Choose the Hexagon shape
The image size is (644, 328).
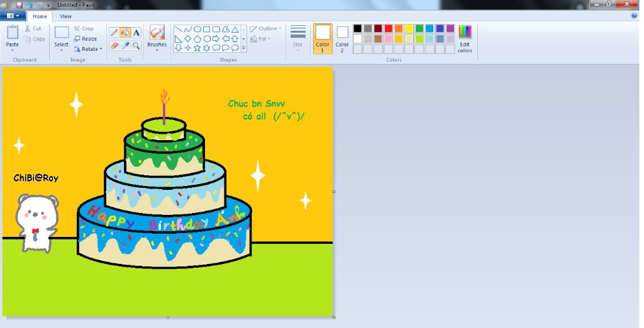206,38
